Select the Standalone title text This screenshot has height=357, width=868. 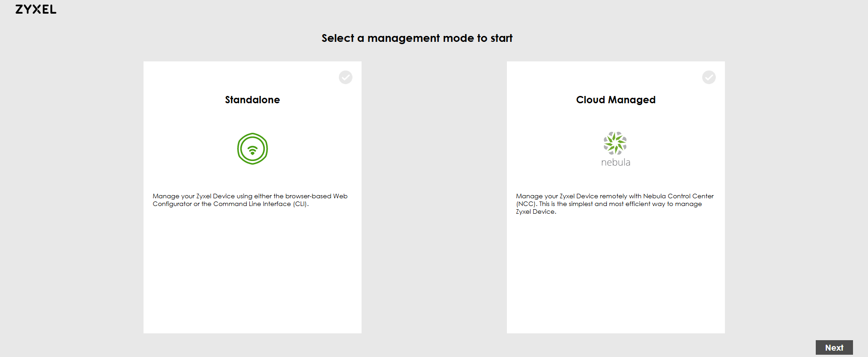tap(253, 100)
